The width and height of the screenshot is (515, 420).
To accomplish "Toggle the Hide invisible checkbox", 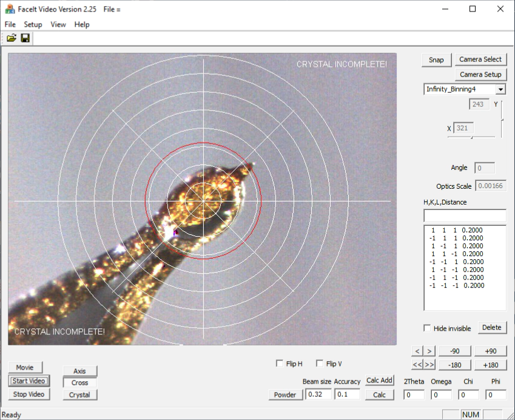I will pos(428,328).
